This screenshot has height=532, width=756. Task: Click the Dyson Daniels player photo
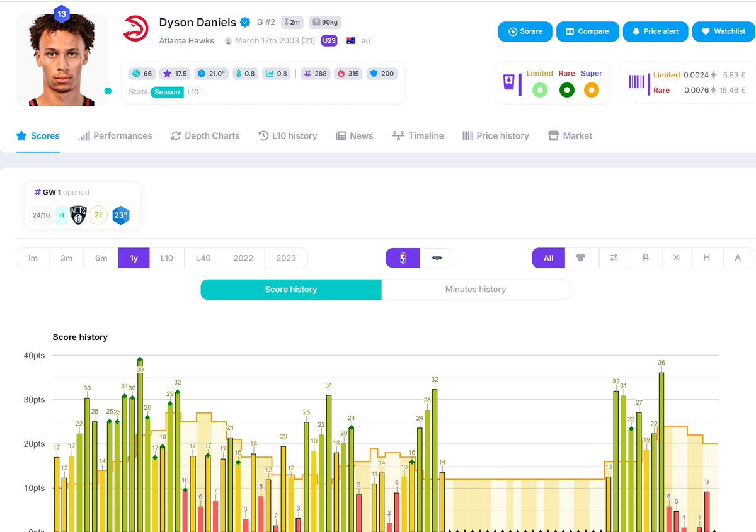tap(62, 60)
